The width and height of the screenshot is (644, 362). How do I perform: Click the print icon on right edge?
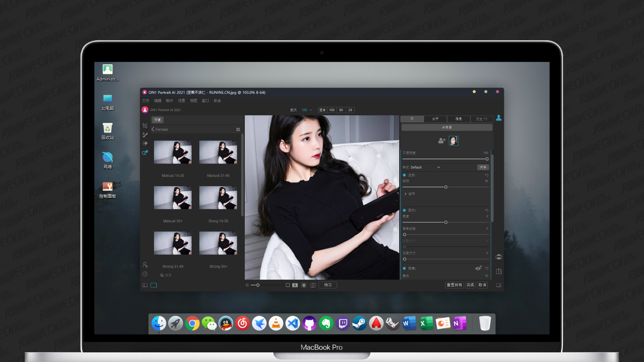(498, 257)
